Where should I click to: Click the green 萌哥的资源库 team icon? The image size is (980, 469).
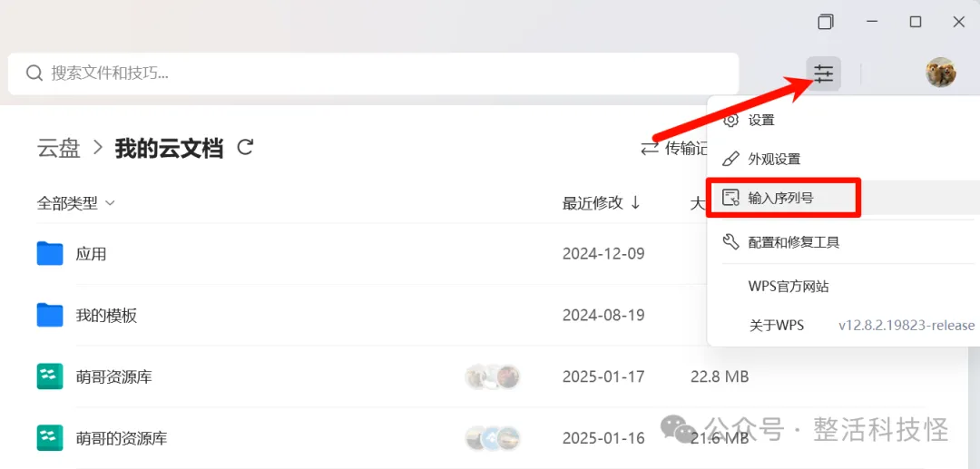click(x=50, y=438)
